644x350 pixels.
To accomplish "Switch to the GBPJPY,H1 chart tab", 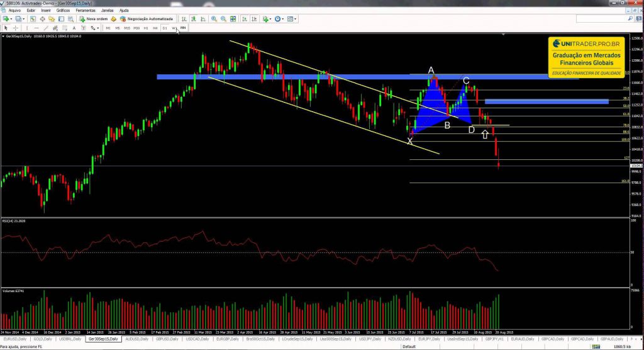I will tap(494, 339).
